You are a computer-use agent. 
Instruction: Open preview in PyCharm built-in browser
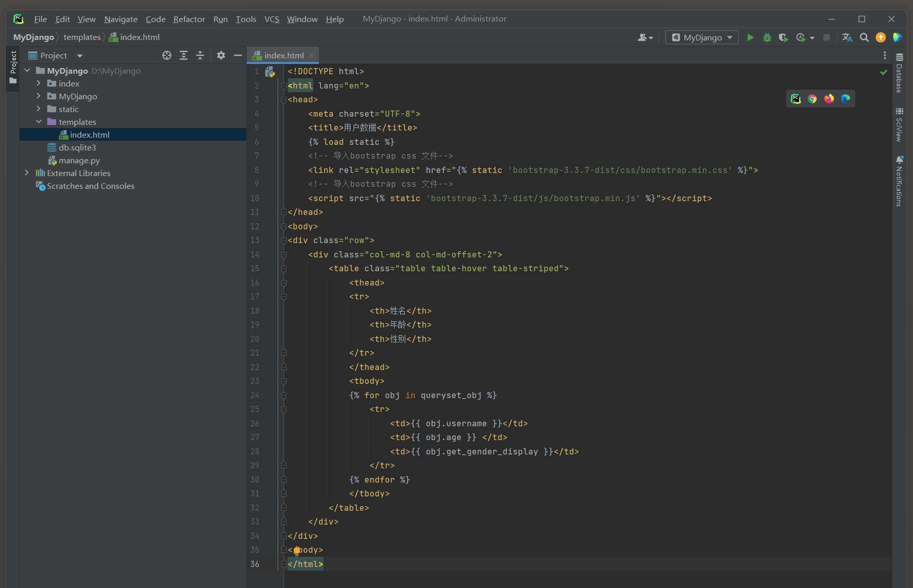pos(795,99)
